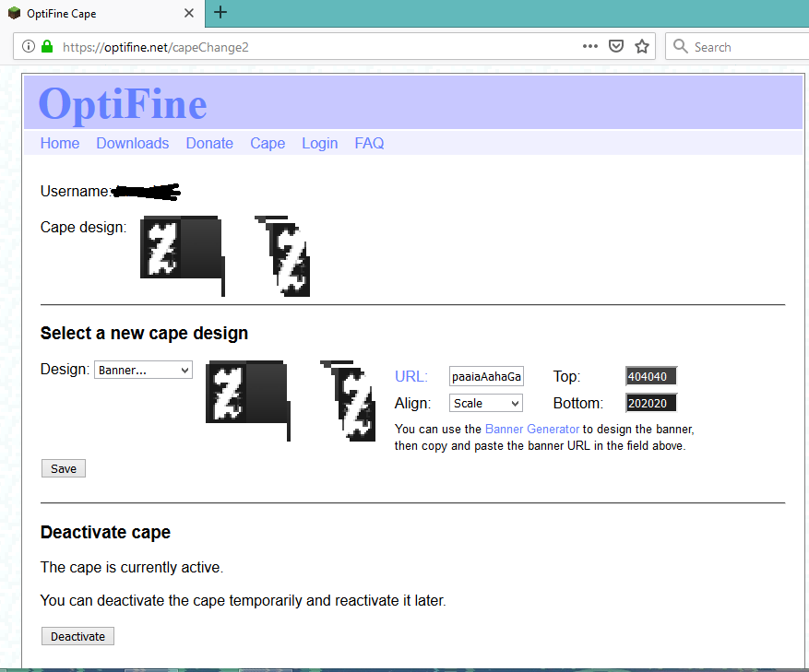Expand the Align dropdown set to Scale

click(x=486, y=404)
